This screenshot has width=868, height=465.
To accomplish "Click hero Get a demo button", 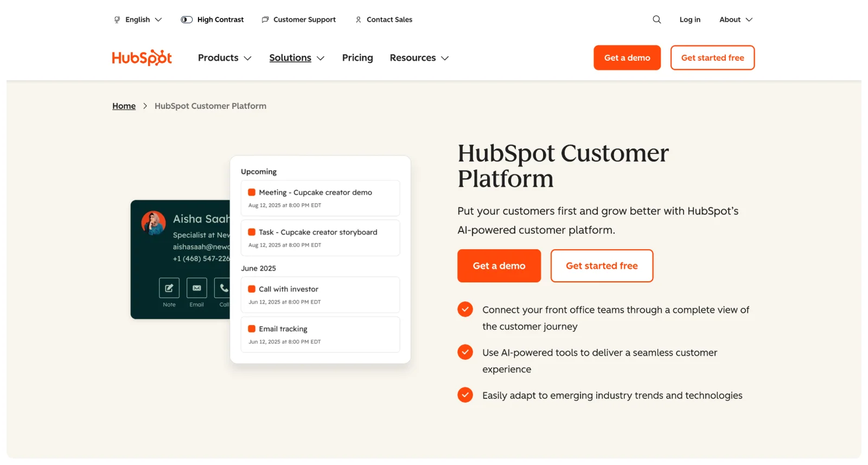I will click(x=499, y=266).
